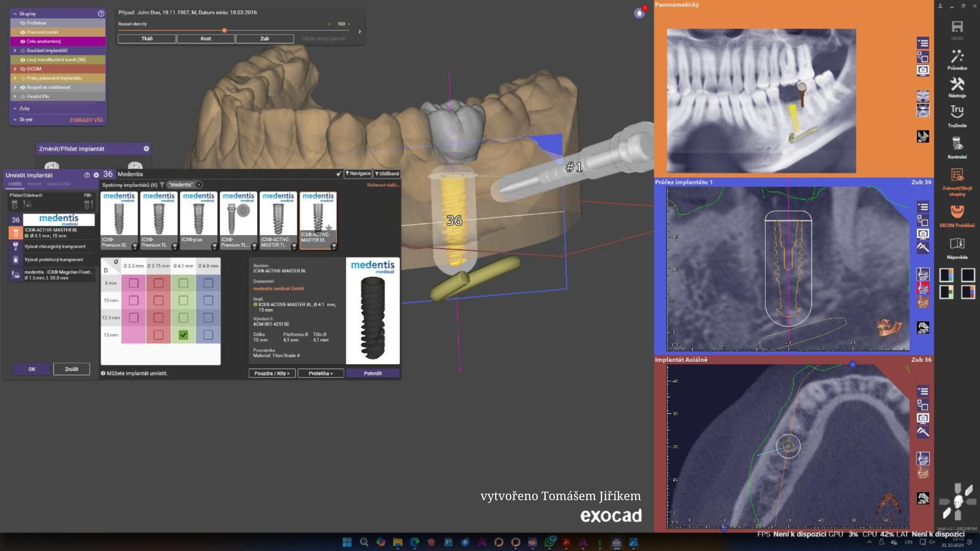The width and height of the screenshot is (980, 551).
Task: Expand the Zuby section
Action: pyautogui.click(x=15, y=109)
